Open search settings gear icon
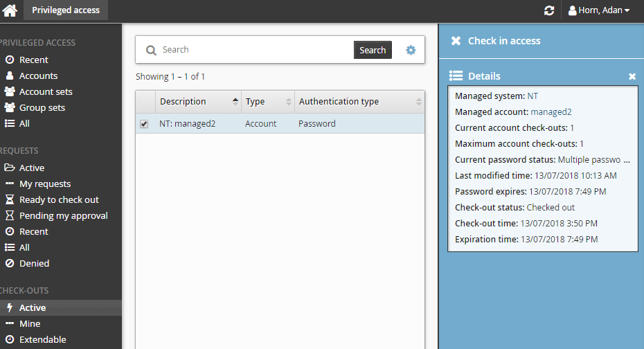 (411, 50)
